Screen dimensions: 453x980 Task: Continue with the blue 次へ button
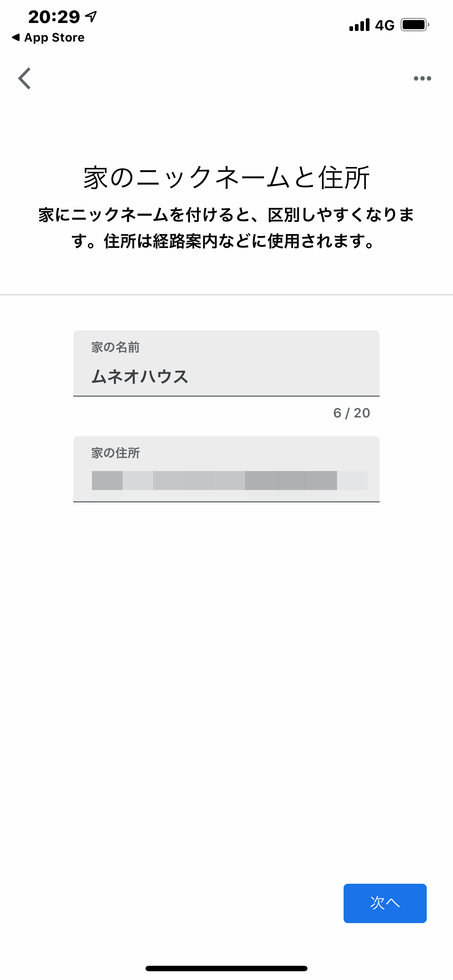[x=385, y=903]
